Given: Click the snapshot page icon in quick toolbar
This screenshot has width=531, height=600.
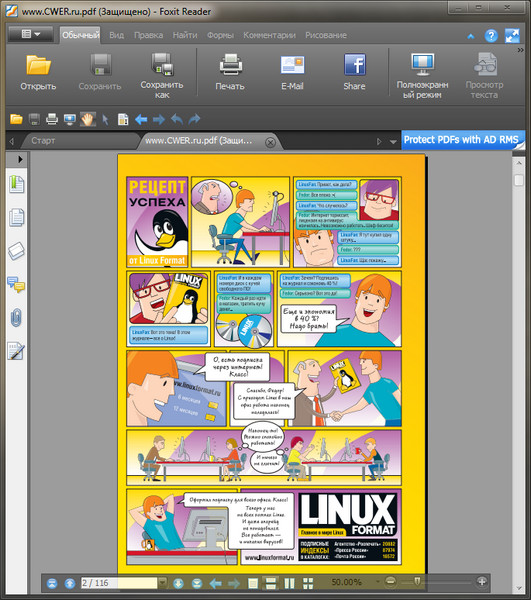Looking at the screenshot, I should (x=123, y=119).
